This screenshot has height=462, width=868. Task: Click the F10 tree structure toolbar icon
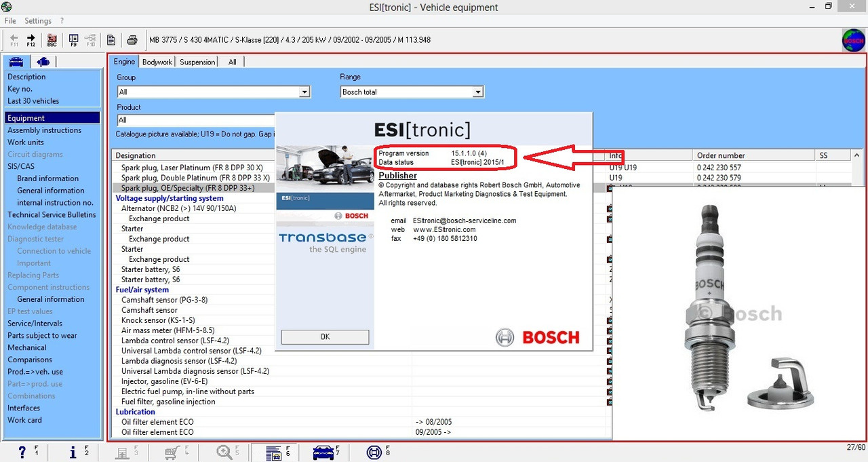click(90, 40)
